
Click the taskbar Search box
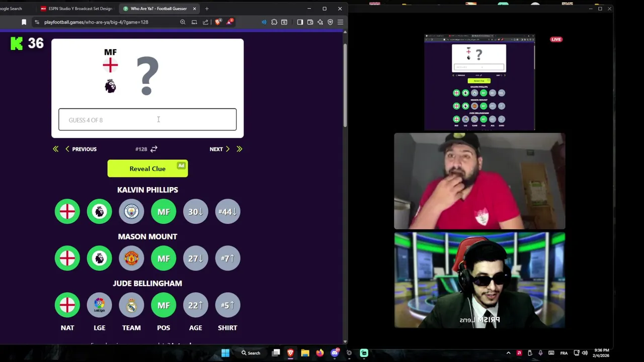(x=251, y=353)
